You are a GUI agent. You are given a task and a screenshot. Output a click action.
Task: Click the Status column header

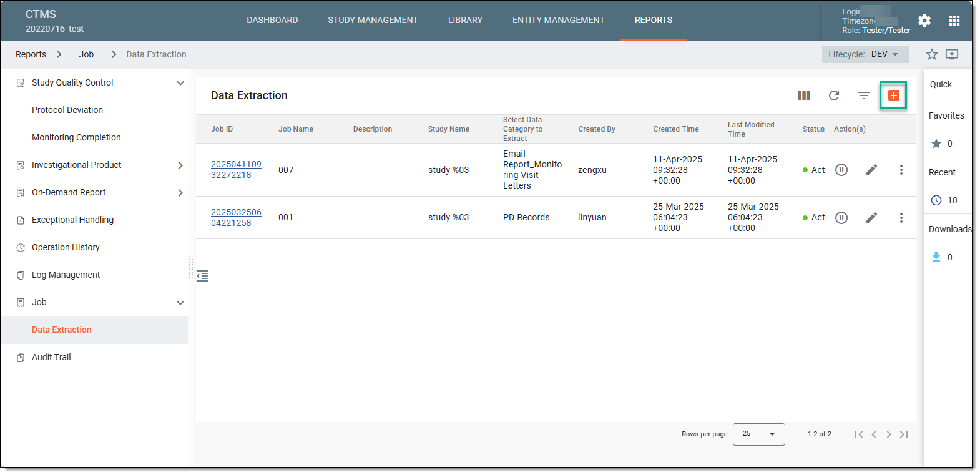click(x=813, y=129)
